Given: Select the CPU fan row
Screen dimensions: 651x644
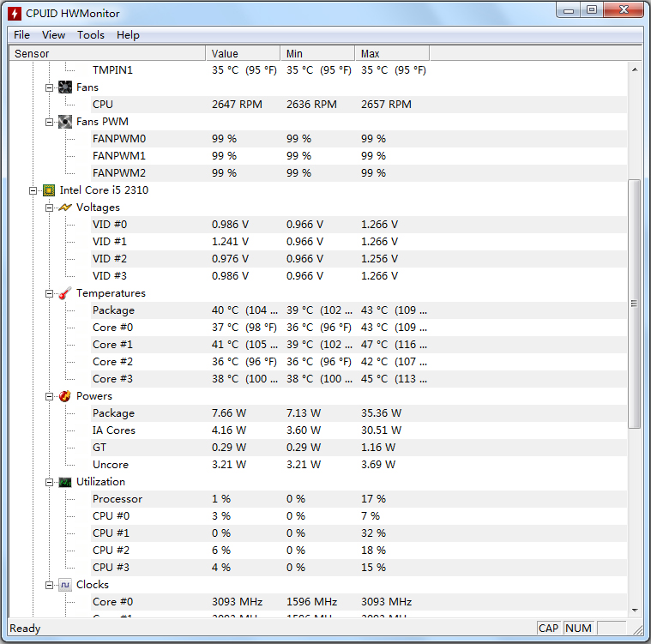Looking at the screenshot, I should click(359, 105).
